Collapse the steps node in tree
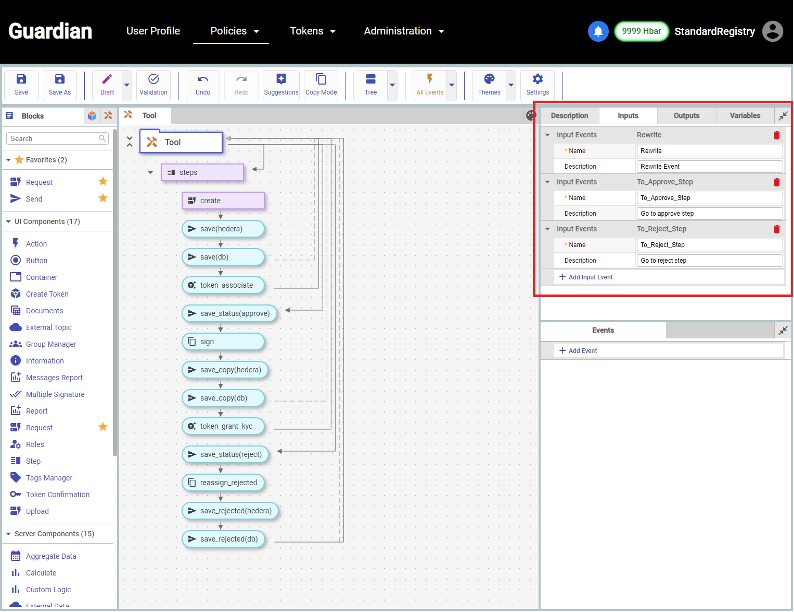The image size is (794, 612). [x=150, y=172]
